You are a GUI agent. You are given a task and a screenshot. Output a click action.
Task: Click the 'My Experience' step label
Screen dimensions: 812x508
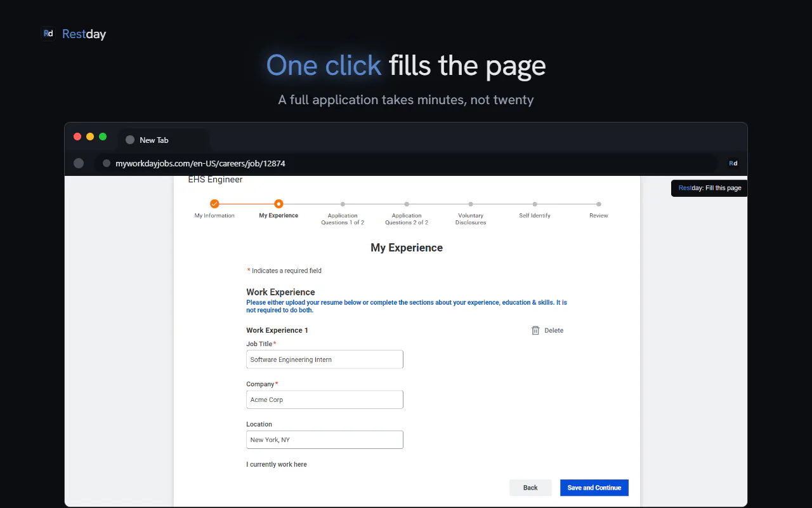[278, 216]
